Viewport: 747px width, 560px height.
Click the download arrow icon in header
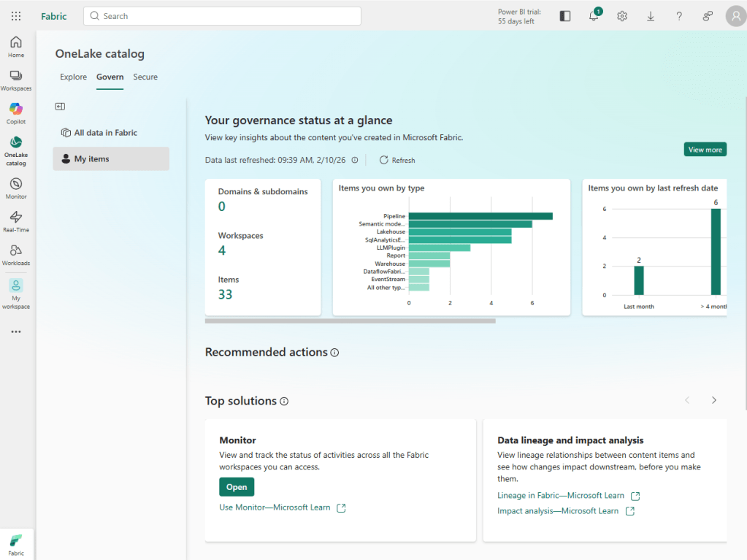tap(651, 16)
